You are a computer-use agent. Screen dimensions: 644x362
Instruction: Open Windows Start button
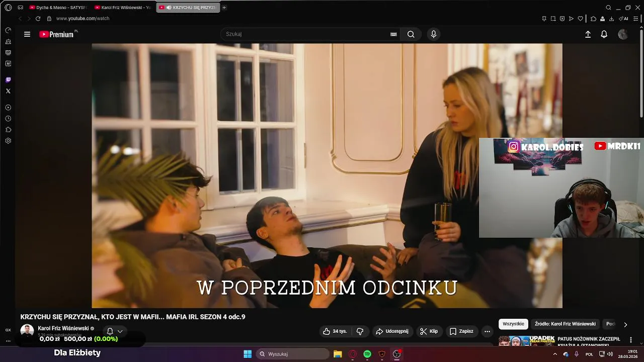pyautogui.click(x=248, y=354)
